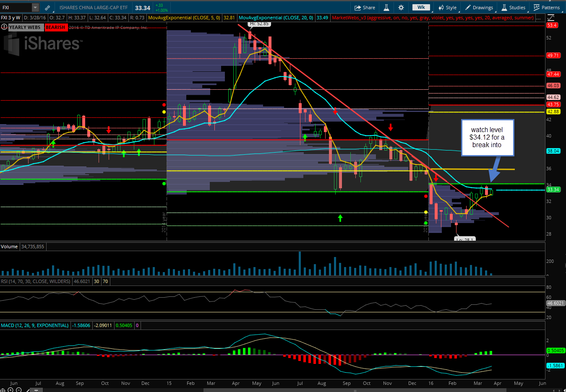
Task: Click the FXI symbol input field
Action: tap(16, 8)
